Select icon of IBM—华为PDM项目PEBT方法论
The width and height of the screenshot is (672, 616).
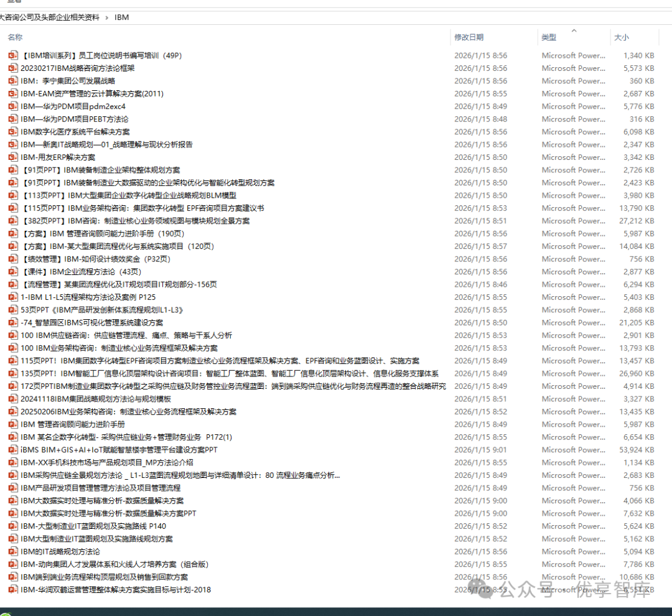coord(13,119)
